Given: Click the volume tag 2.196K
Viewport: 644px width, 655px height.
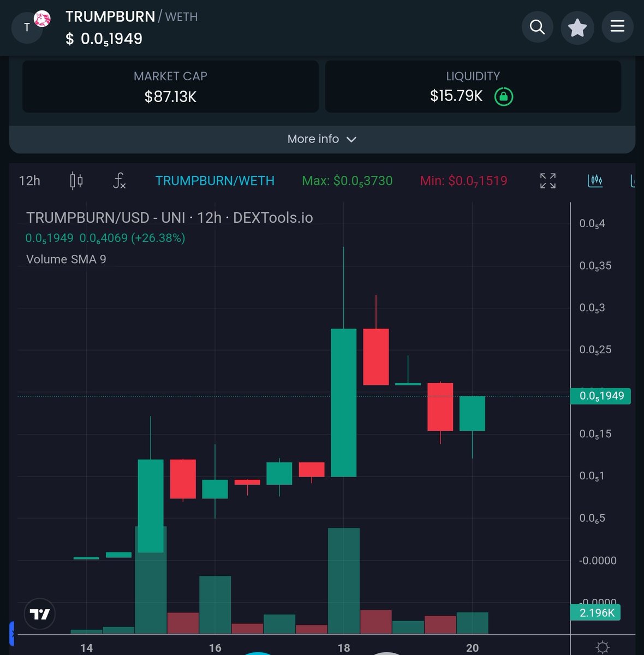Looking at the screenshot, I should click(595, 612).
